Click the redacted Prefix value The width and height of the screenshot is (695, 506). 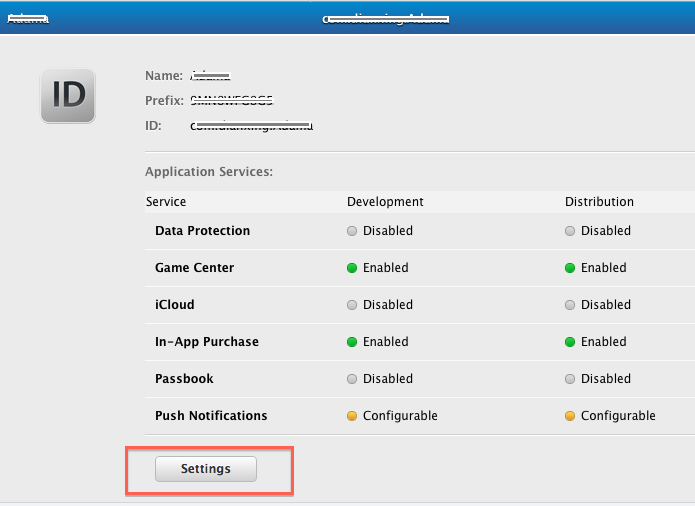232,101
